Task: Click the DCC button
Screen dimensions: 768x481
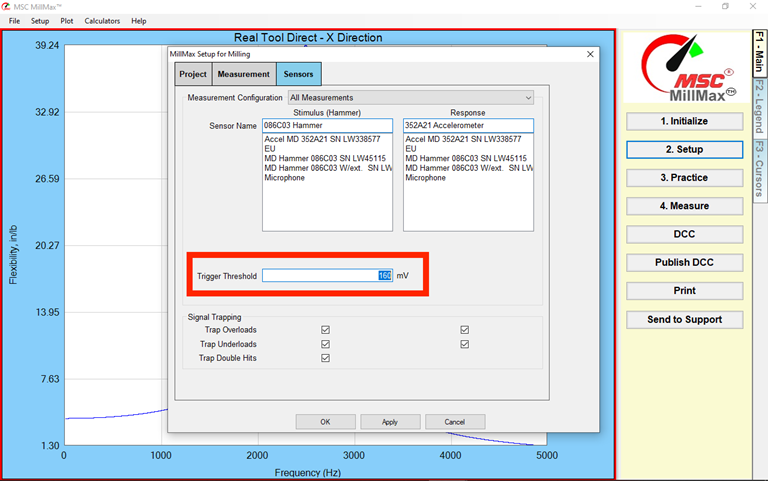Action: tap(684, 234)
